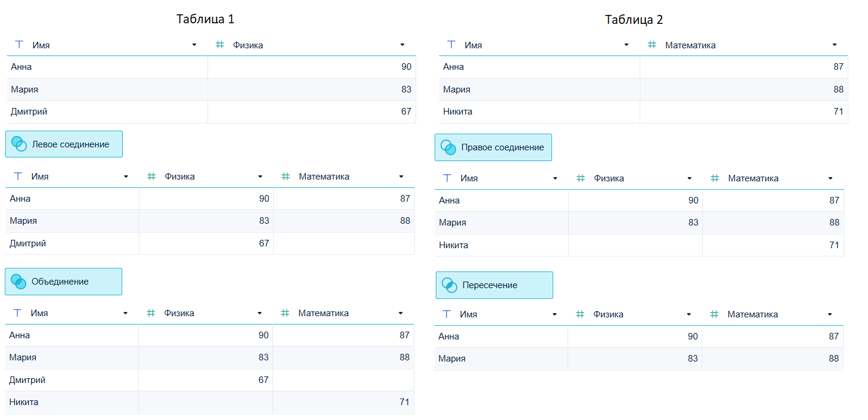Select the Правое соединение button
The image size is (868, 420).
click(x=493, y=147)
